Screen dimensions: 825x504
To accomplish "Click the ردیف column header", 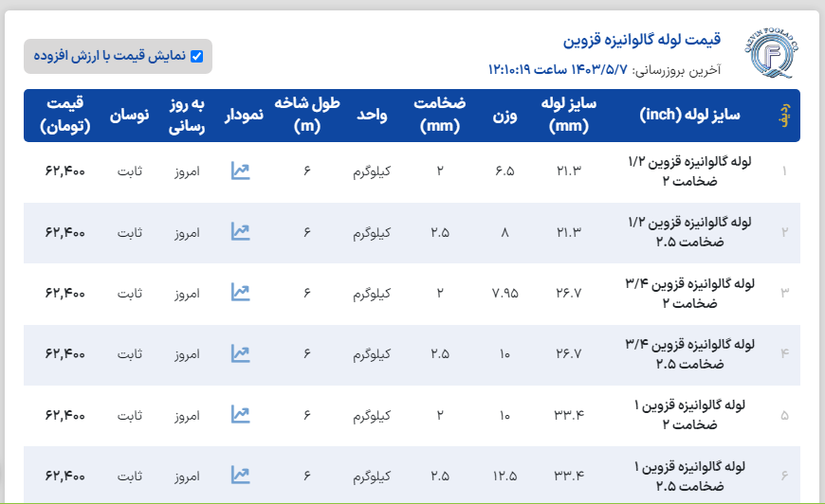I will [783, 115].
